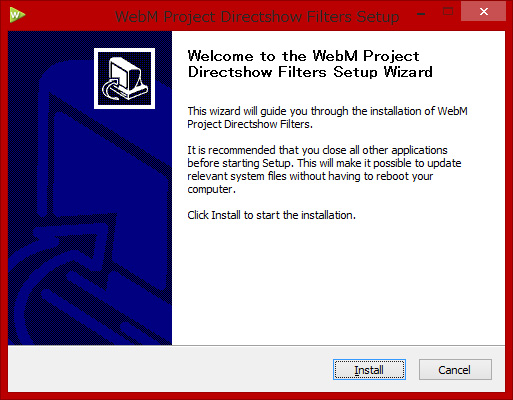
Task: Close the setup window with X
Action: click(483, 12)
